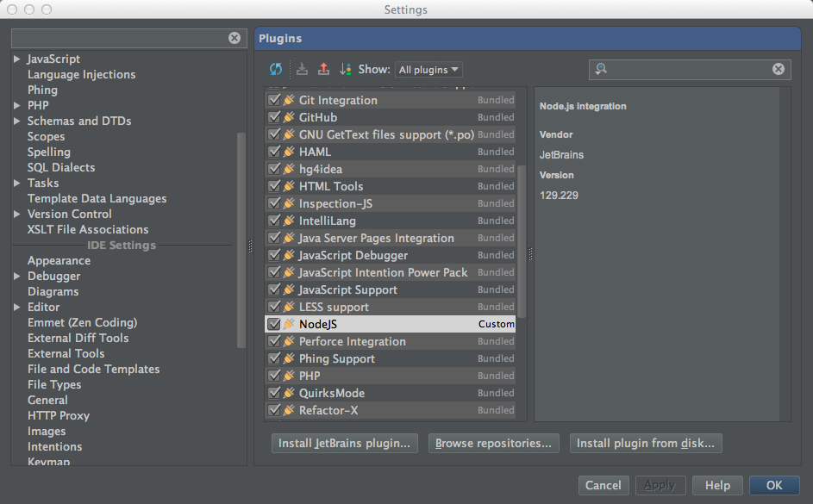Click the reload plugin list icon
813x504 pixels.
(x=276, y=69)
